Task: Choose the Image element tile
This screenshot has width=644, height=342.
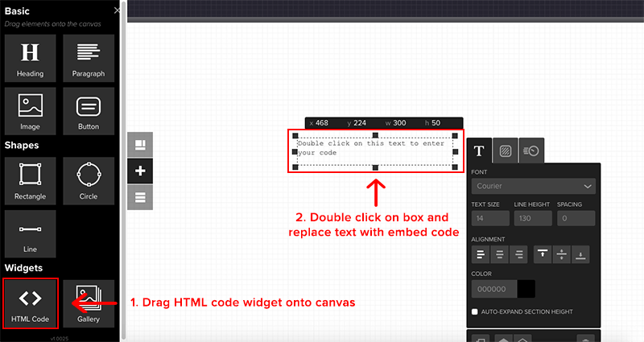Action: [30, 111]
